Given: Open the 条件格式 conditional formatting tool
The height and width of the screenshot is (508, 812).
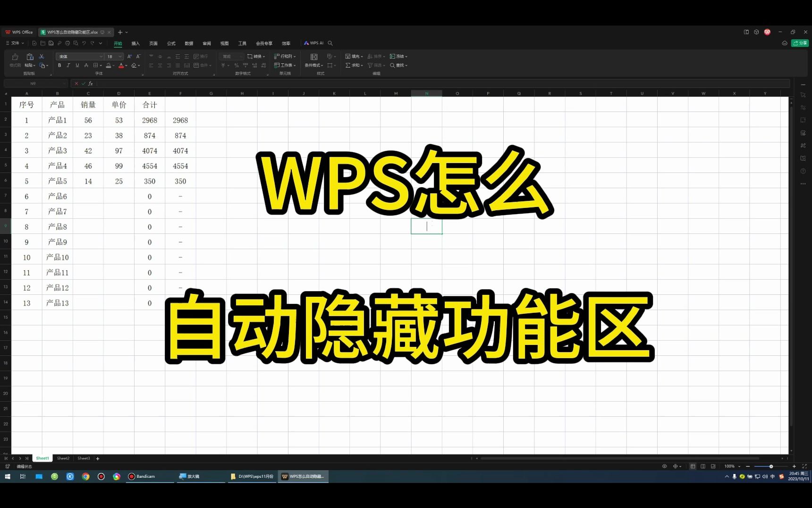Looking at the screenshot, I should click(313, 65).
